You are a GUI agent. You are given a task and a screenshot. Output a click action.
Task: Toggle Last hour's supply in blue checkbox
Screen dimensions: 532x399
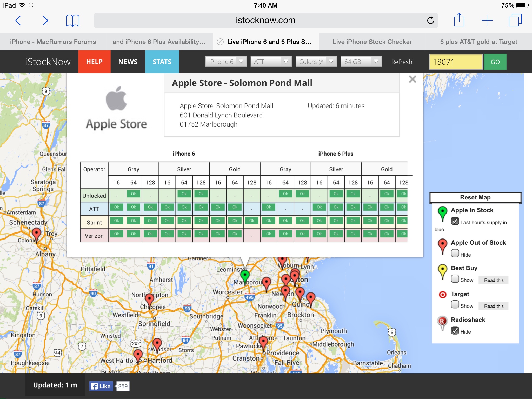point(455,221)
